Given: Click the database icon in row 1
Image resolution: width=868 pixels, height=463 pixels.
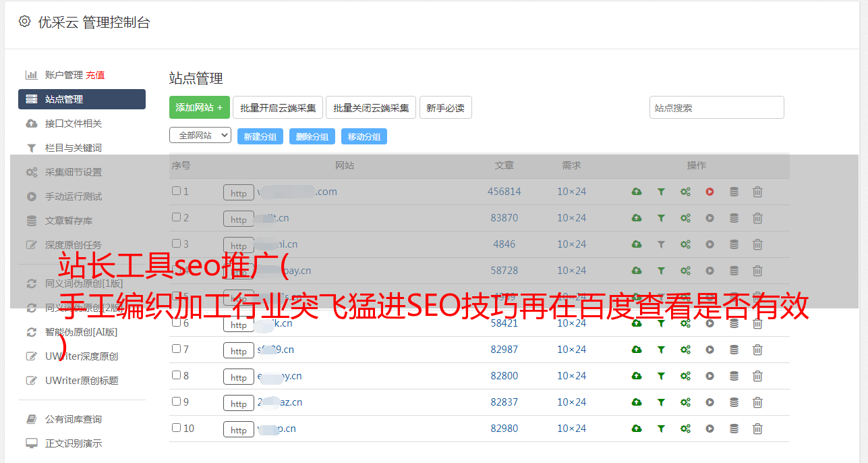Looking at the screenshot, I should 734,192.
